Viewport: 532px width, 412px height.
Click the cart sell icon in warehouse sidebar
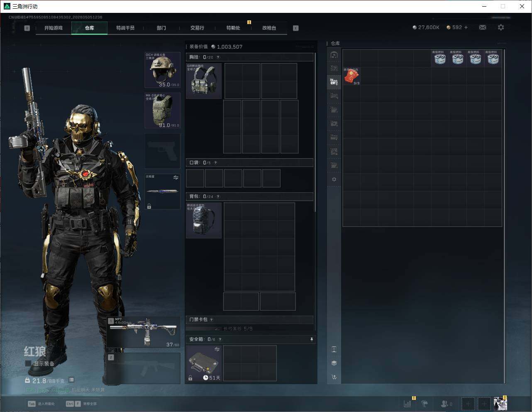(x=334, y=377)
